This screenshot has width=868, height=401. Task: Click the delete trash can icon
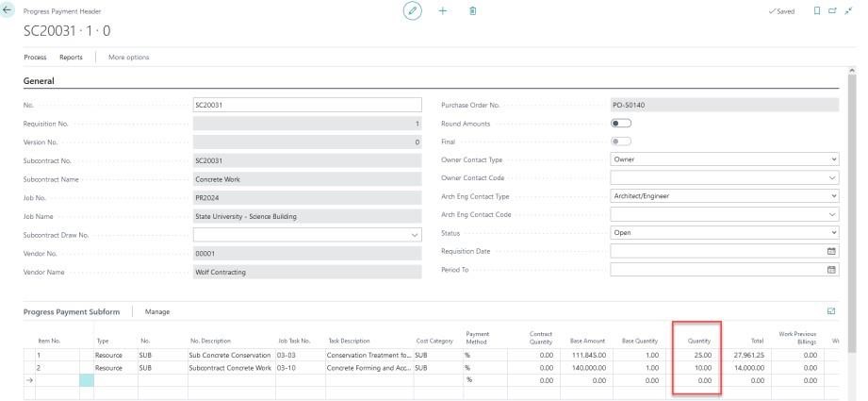click(x=472, y=10)
